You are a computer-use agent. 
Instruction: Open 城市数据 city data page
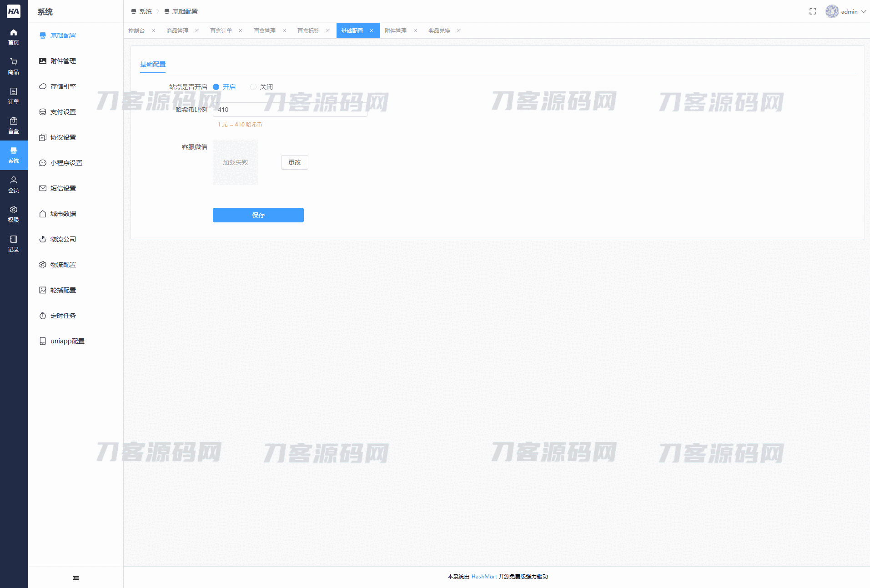(x=75, y=214)
